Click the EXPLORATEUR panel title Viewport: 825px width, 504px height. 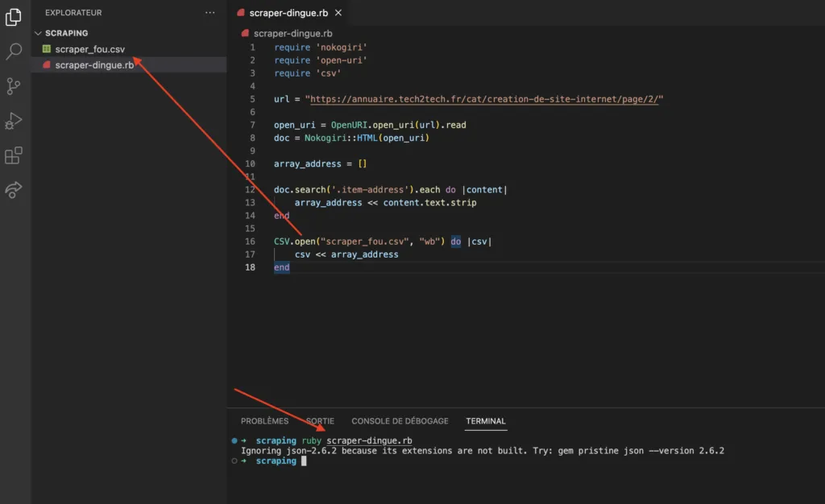[73, 13]
